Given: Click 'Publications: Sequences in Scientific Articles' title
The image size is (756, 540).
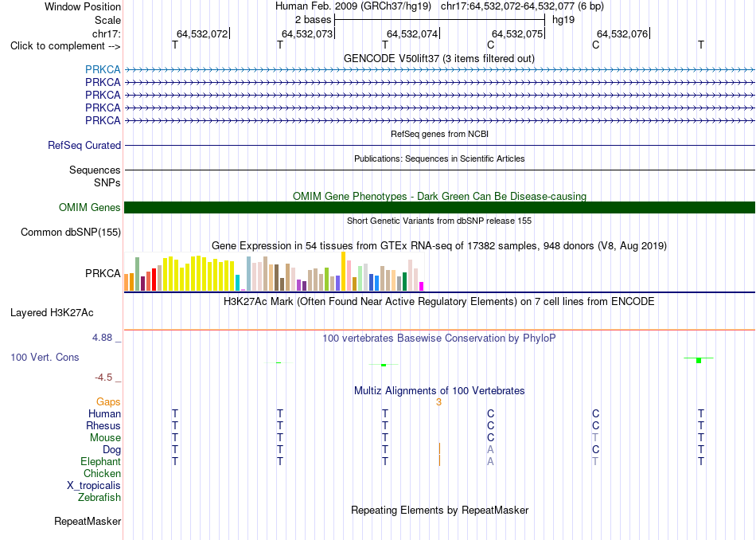Looking at the screenshot, I should click(439, 158).
